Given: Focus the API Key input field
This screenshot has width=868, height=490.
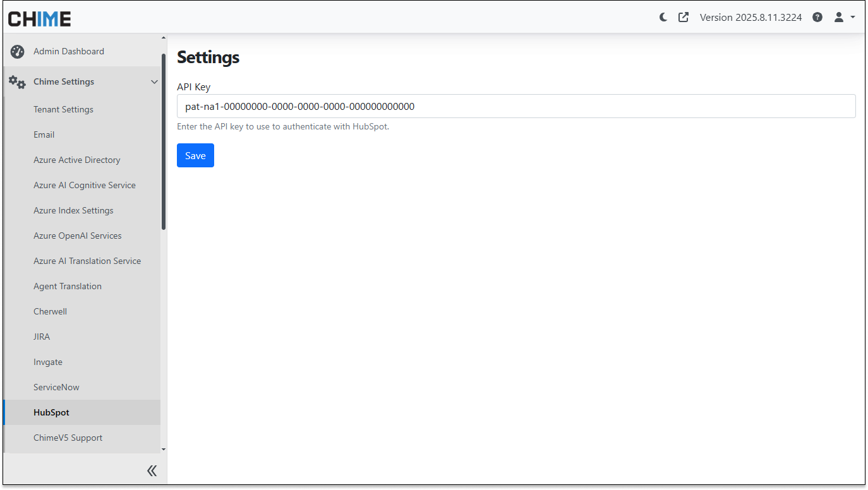Looking at the screenshot, I should (516, 106).
